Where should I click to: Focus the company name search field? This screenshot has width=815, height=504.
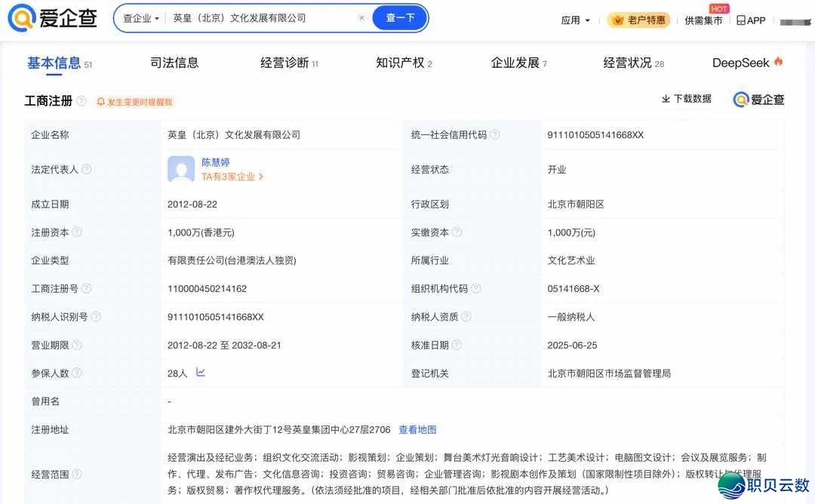click(x=263, y=18)
